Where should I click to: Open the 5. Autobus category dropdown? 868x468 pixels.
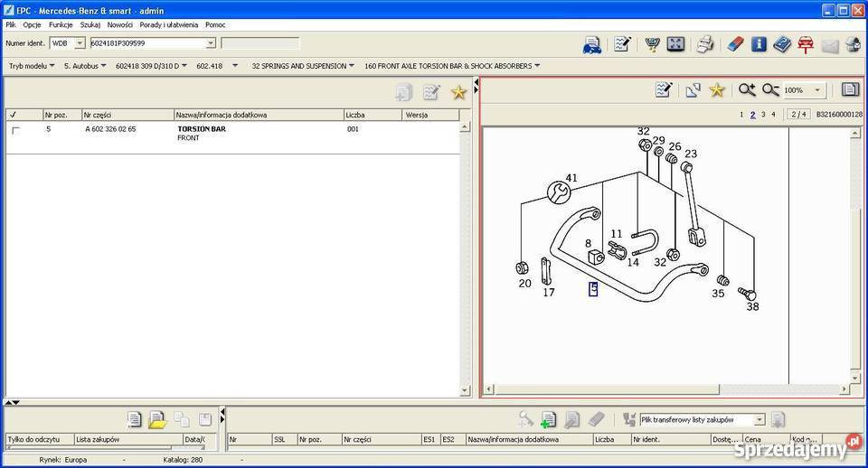(x=85, y=66)
